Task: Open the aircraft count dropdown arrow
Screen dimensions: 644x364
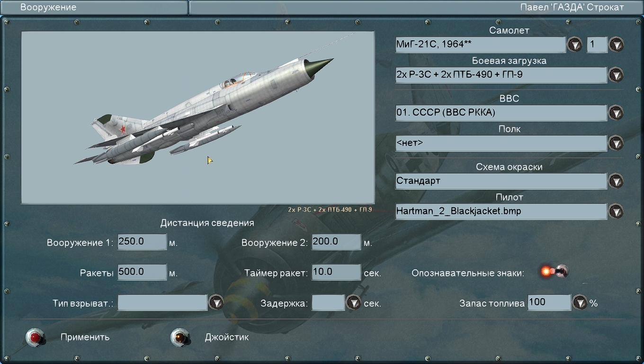Action: click(x=616, y=45)
